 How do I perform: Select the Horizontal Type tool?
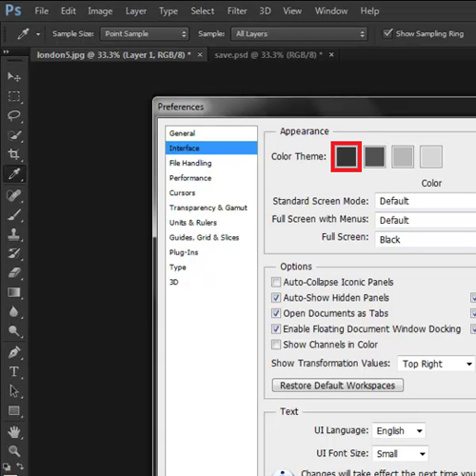[14, 371]
